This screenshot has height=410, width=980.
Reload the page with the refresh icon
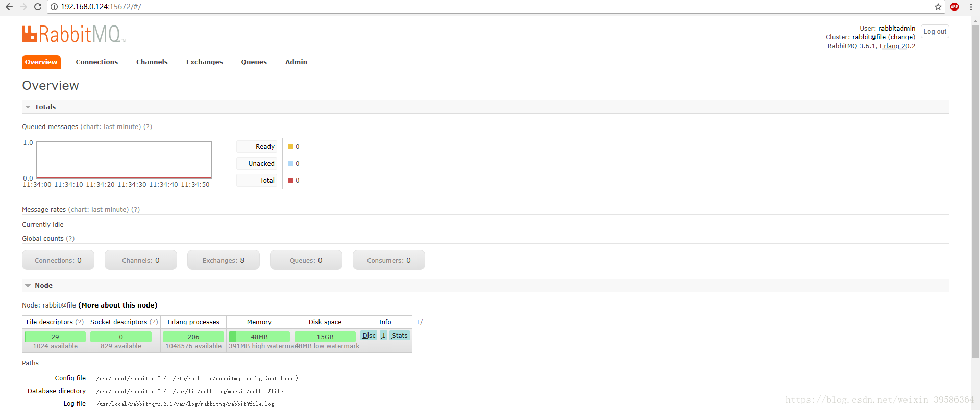coord(38,7)
